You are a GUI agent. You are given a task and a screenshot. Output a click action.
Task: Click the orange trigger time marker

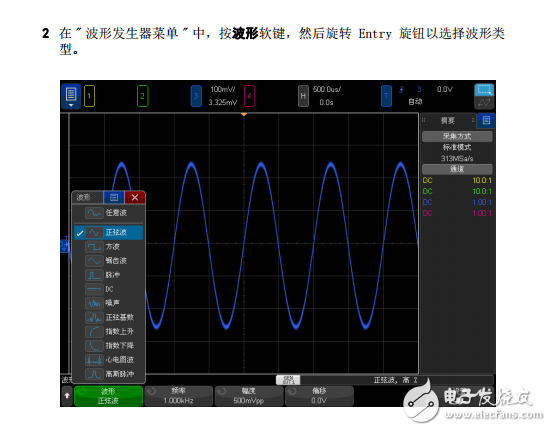(244, 115)
